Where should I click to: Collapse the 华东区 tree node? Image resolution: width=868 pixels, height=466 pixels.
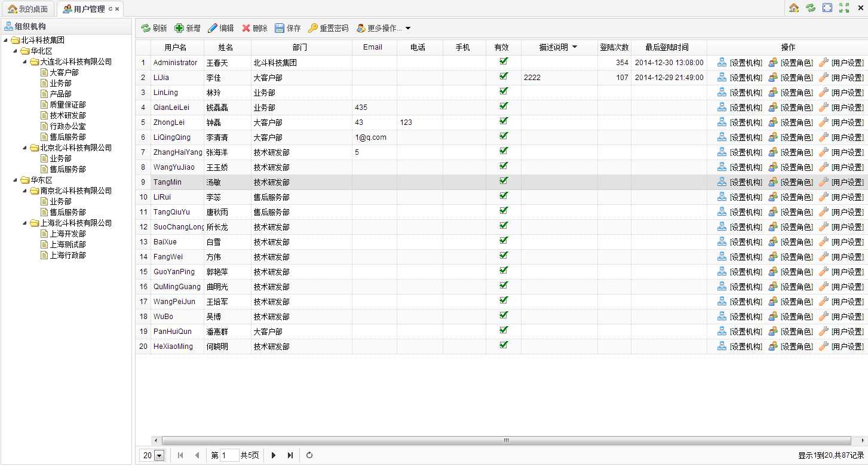point(16,180)
